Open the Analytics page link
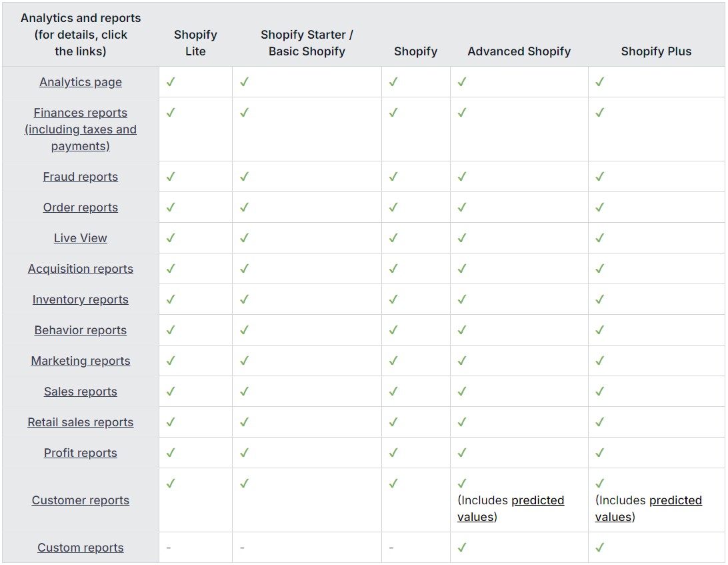The image size is (728, 565). coord(80,82)
